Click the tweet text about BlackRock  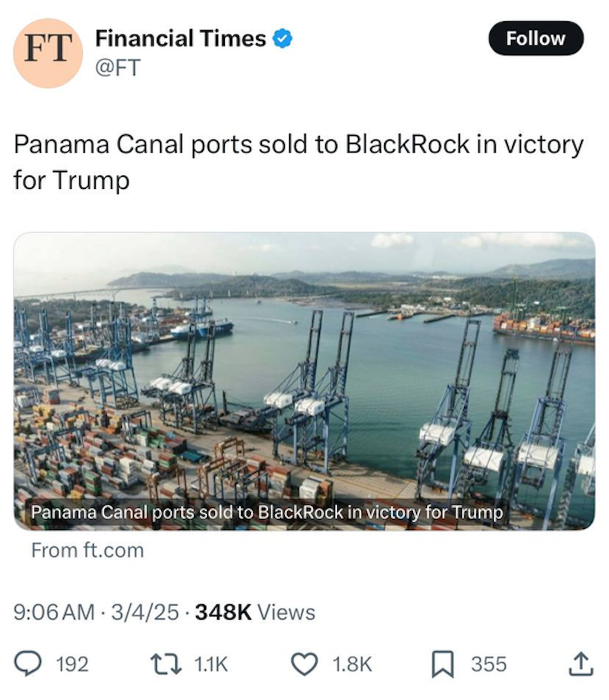[298, 163]
